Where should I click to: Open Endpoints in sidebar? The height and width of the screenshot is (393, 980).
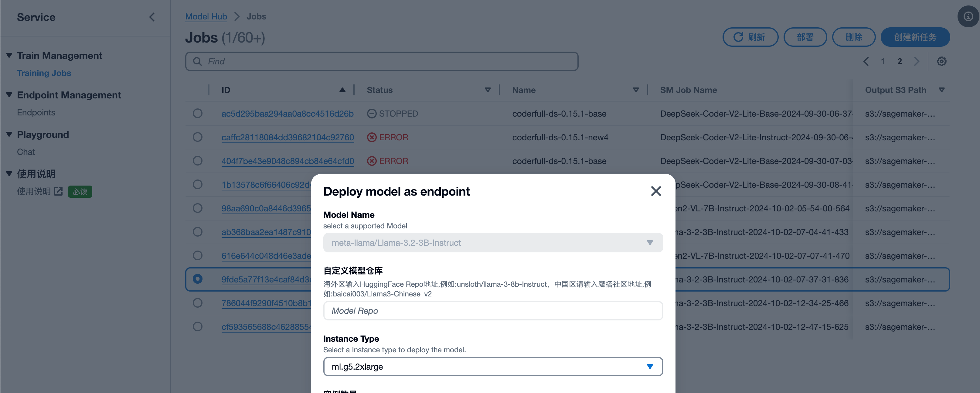coord(36,113)
